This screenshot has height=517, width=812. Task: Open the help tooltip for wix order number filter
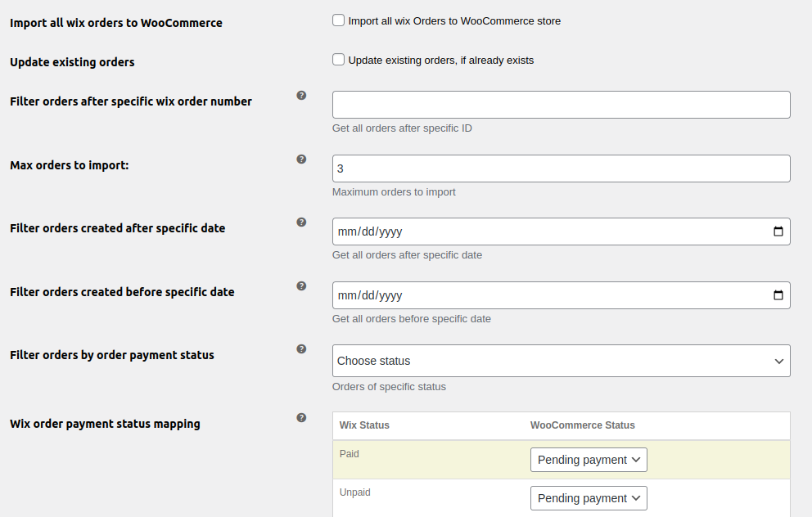coord(301,95)
